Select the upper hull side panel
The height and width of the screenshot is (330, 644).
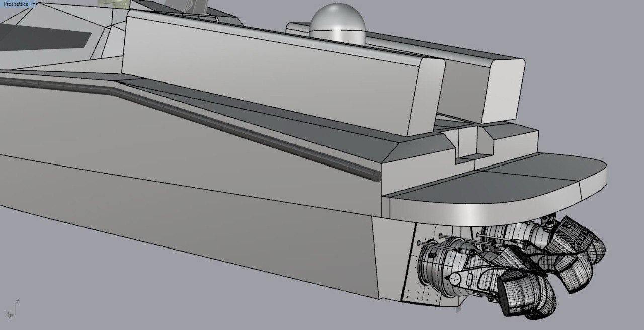[176, 151]
